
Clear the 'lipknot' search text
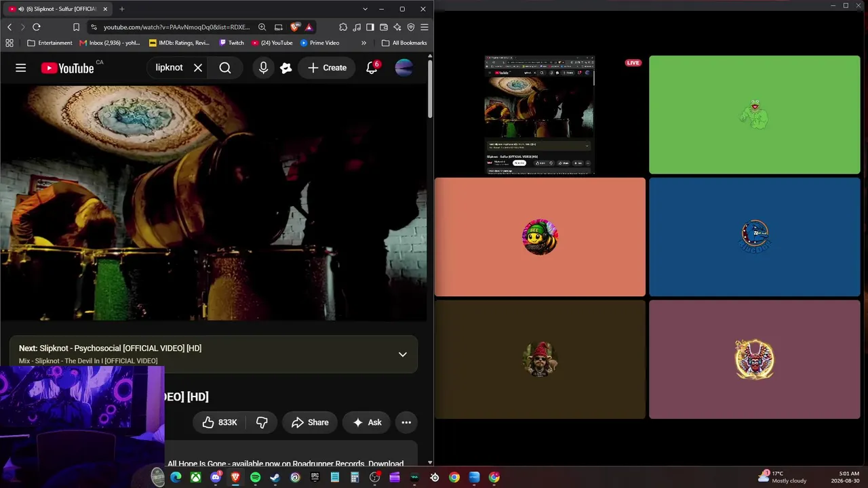198,68
